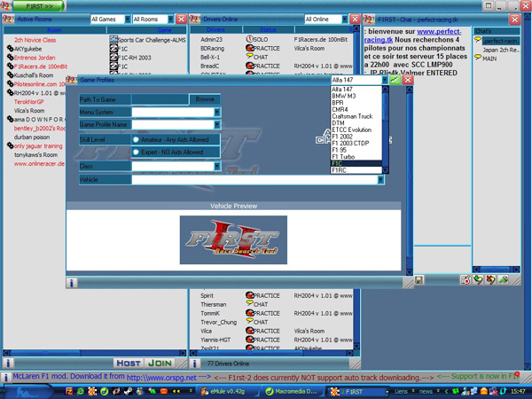532x399 pixels.
Task: Click the lock icon beside Kuschall's Room
Action: tap(10, 75)
